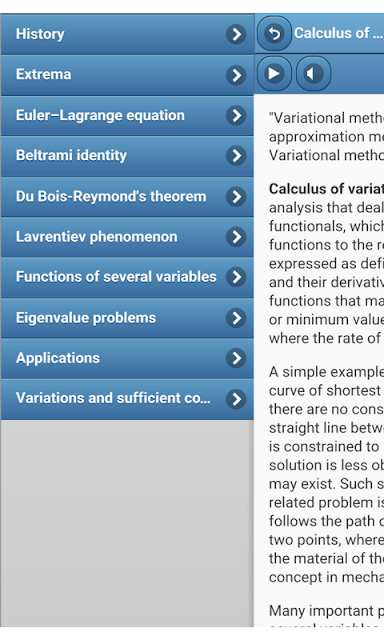This screenshot has height=640, width=384.
Task: Tap the chevron on Euler–Lagrange equation row
Action: pyautogui.click(x=236, y=115)
